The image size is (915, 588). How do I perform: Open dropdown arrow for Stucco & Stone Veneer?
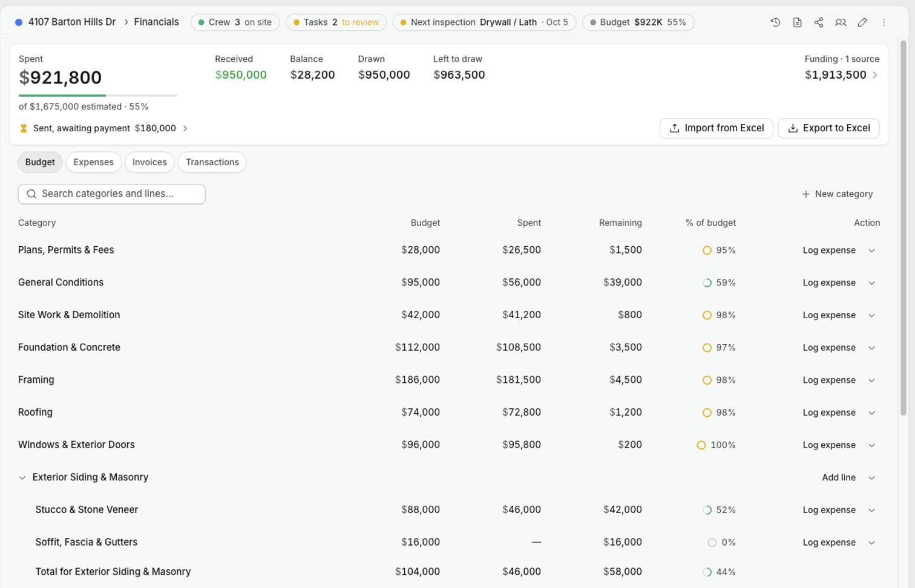872,510
